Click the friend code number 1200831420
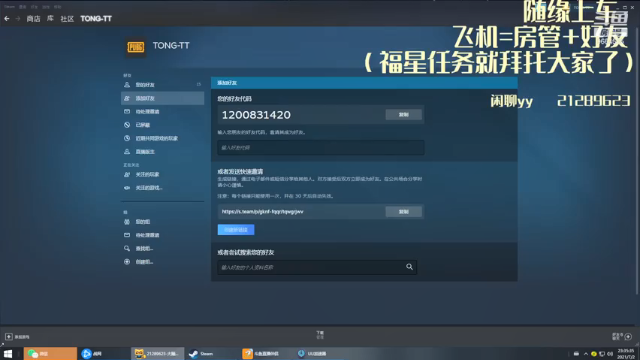The height and width of the screenshot is (360, 640). [256, 115]
